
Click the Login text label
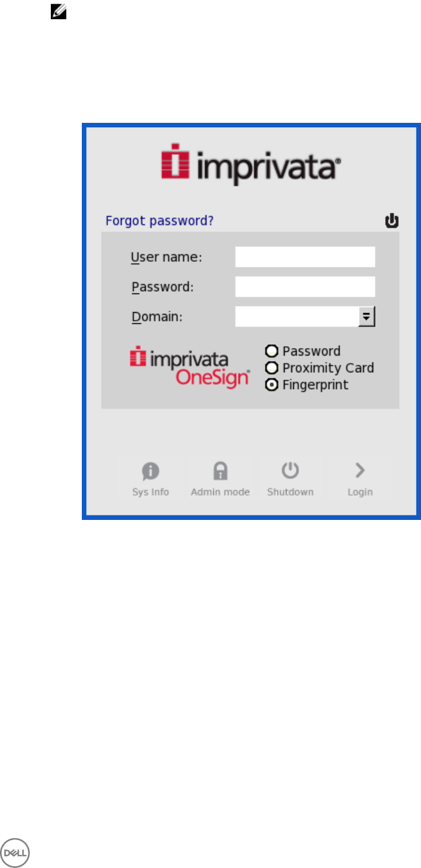point(360,493)
